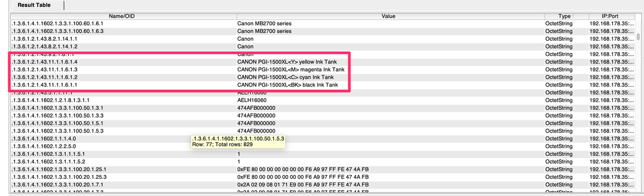Click value 1 for OID 1602.1.3.1.1.1.5.1
The width and height of the screenshot is (644, 196).
pyautogui.click(x=238, y=154)
